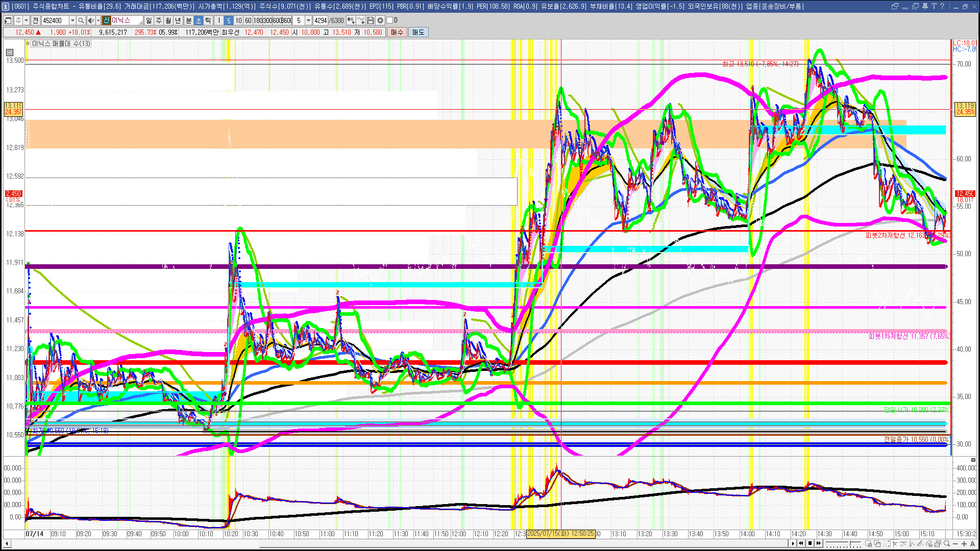The height and width of the screenshot is (551, 980).
Task: Switch to 일 (daily) chart period
Action: [149, 20]
